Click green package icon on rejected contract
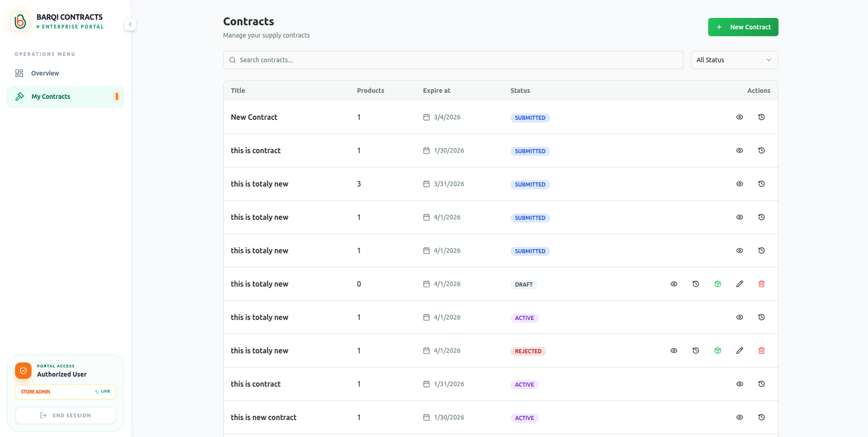Image resolution: width=868 pixels, height=437 pixels. click(717, 351)
